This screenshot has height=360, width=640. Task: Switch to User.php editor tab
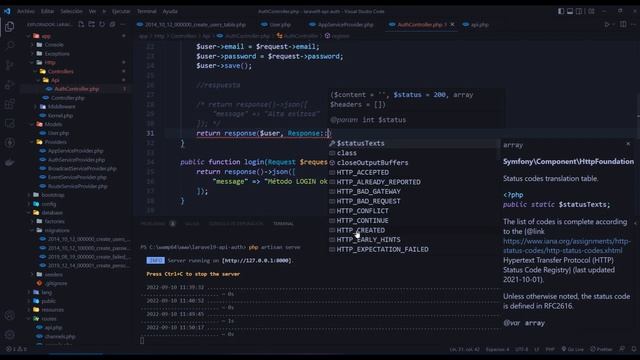click(276, 24)
